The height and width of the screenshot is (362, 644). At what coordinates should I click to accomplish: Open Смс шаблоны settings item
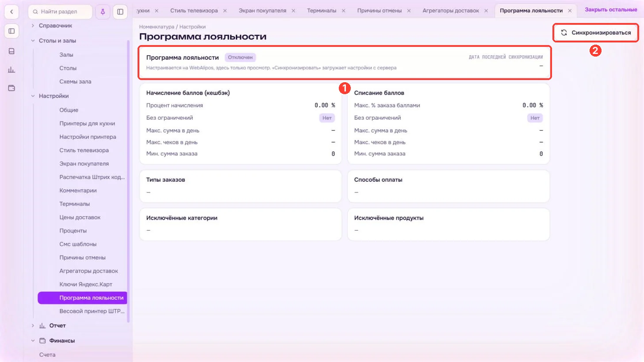pyautogui.click(x=78, y=244)
